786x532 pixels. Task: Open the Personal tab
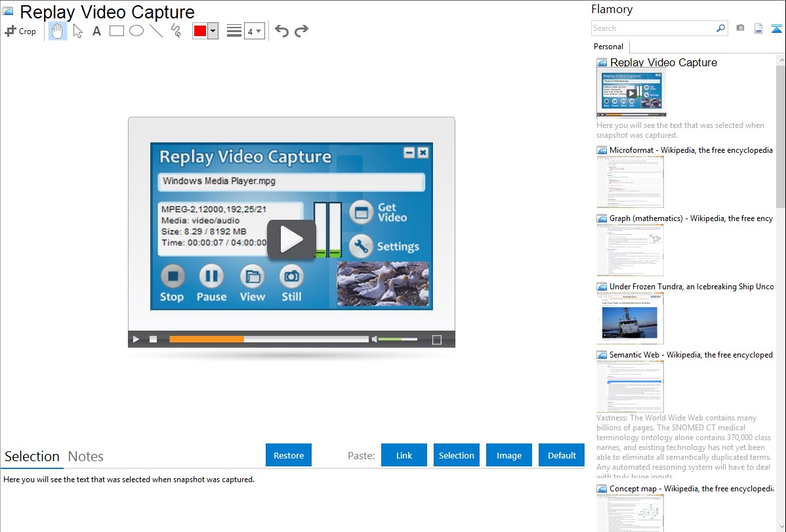pyautogui.click(x=608, y=47)
